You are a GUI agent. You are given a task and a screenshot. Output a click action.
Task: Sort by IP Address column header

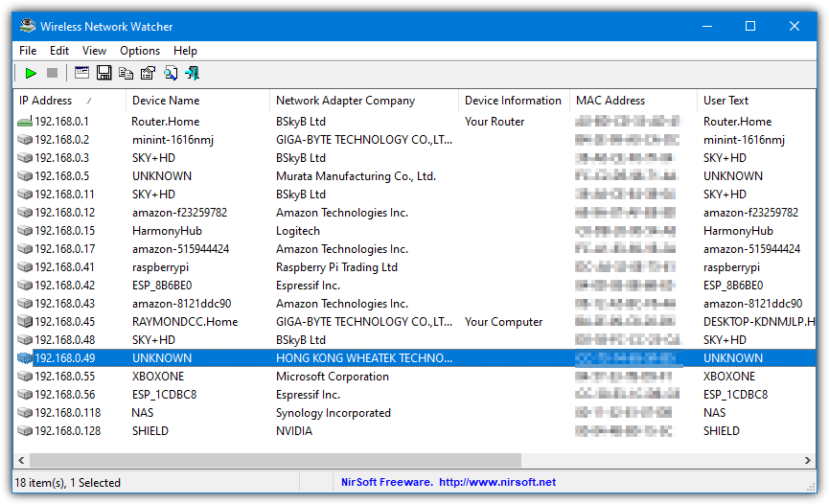point(69,101)
